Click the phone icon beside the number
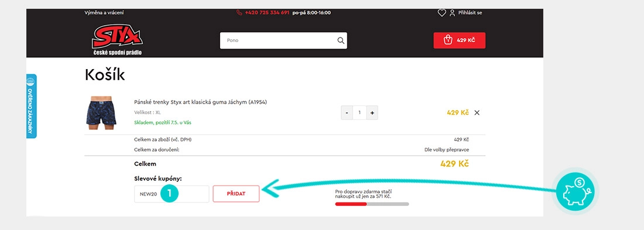This screenshot has width=644, height=230. (x=239, y=13)
